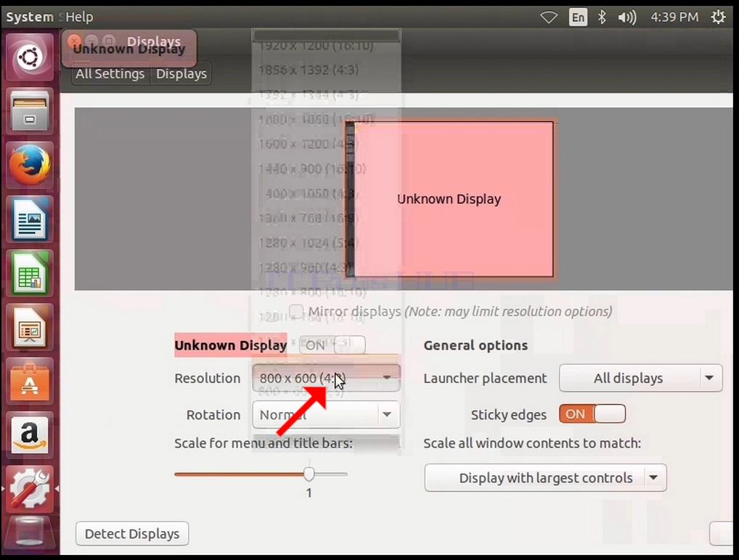The image size is (739, 560).
Task: Open Launcher placement All displays dropdown
Action: (640, 378)
